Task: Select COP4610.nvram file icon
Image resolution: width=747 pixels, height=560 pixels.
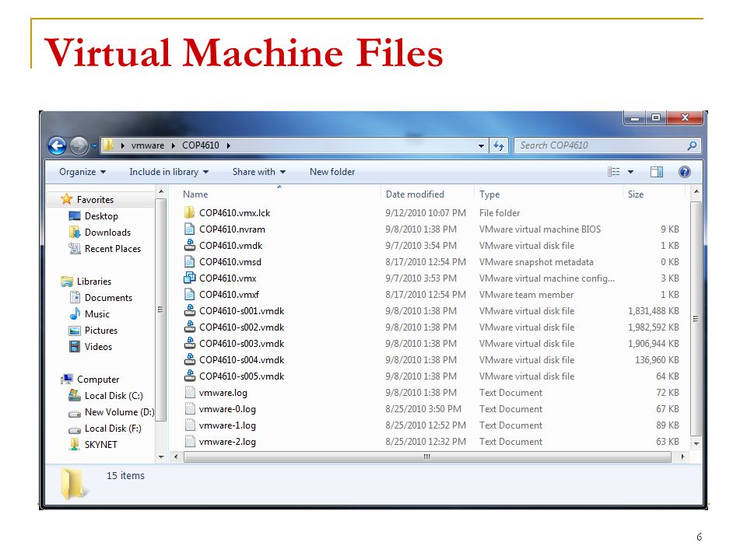Action: coord(190,229)
